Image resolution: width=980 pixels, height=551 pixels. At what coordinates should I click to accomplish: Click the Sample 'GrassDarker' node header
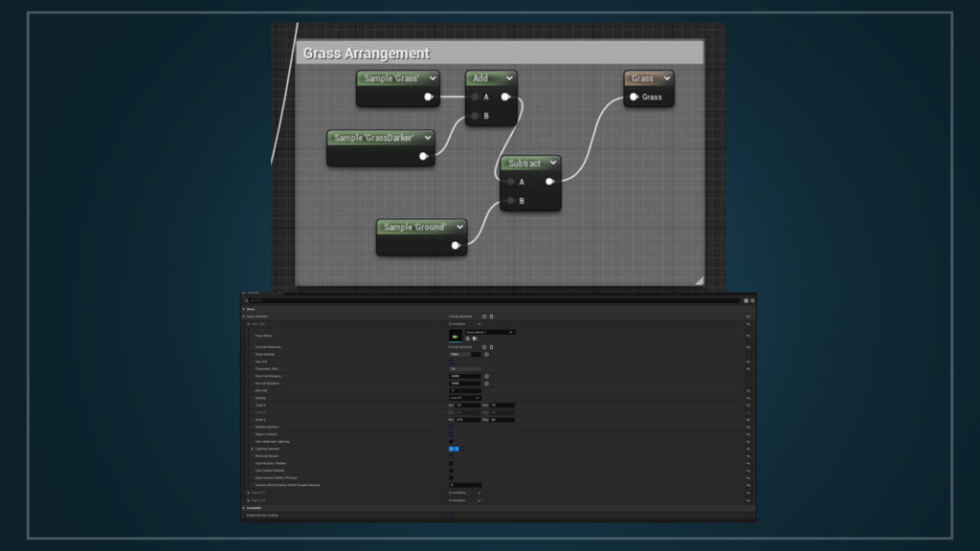coord(373,138)
